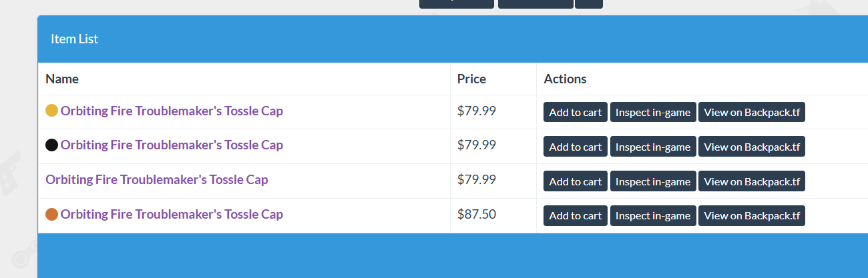The image size is (868, 278).
Task: Add the black-painted Tossle Cap to cart
Action: (576, 147)
